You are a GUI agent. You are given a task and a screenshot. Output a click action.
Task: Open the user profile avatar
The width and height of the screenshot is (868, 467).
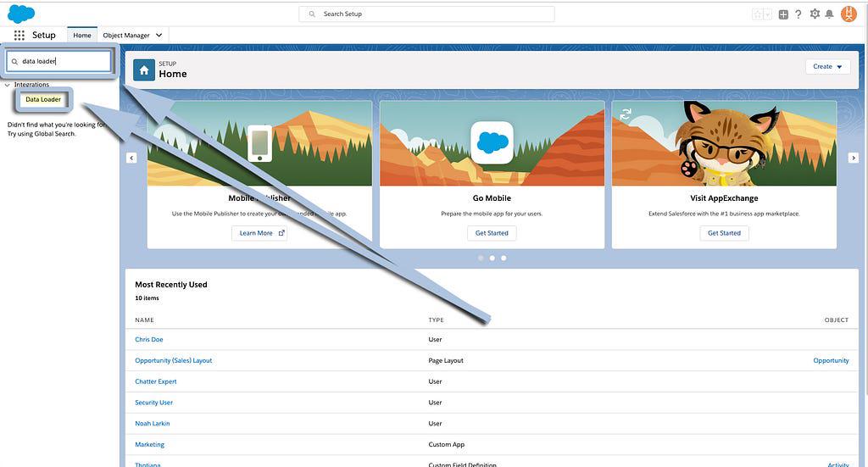point(849,14)
